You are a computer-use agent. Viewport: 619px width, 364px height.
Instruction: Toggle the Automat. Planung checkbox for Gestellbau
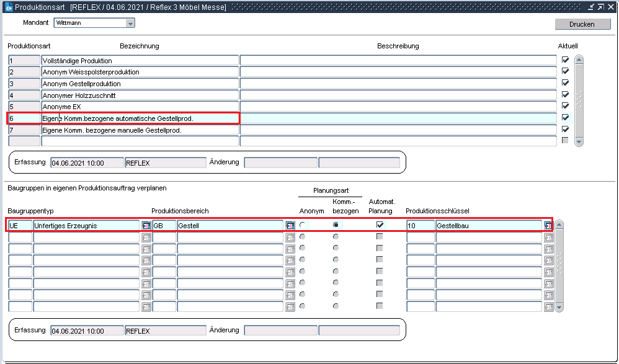tap(380, 225)
